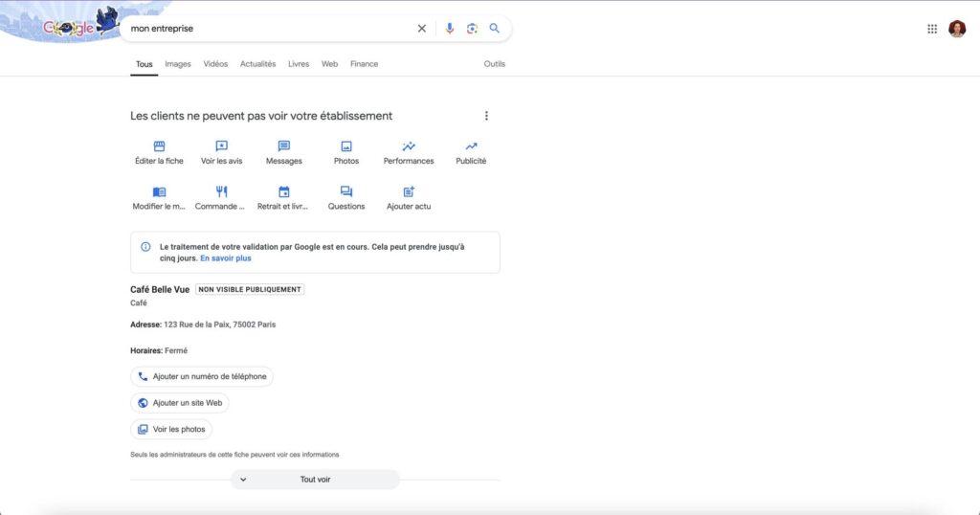
Task: Click the heading about clients not seeing établissement
Action: pyautogui.click(x=261, y=116)
